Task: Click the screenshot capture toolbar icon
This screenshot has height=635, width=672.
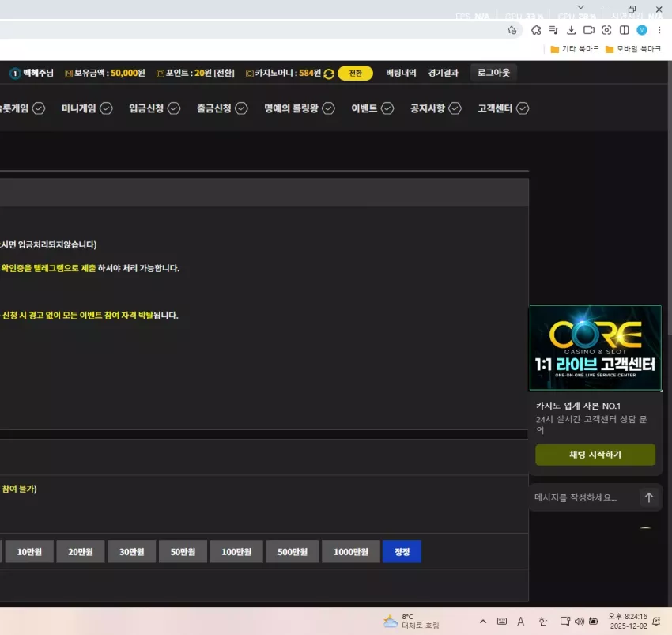Action: click(x=606, y=30)
